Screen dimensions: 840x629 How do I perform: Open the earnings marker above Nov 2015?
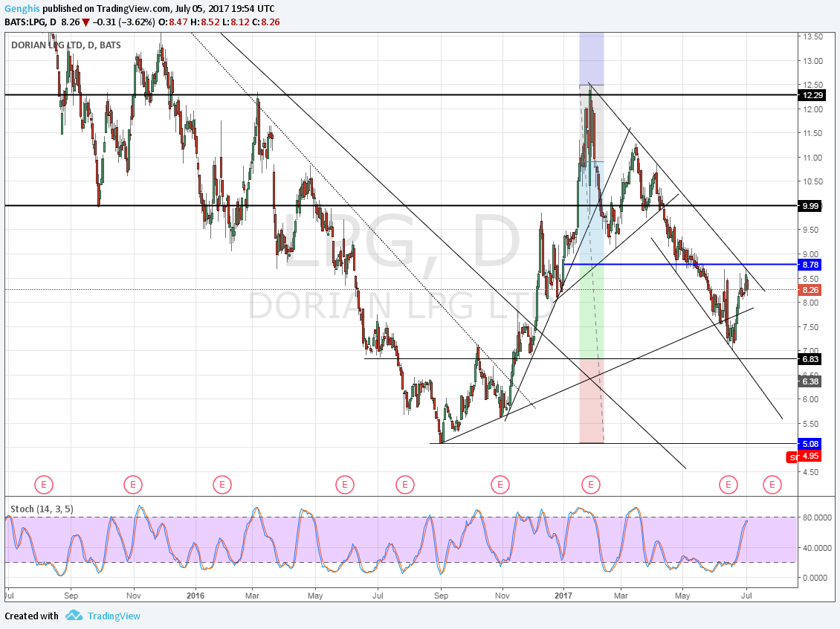click(x=133, y=485)
